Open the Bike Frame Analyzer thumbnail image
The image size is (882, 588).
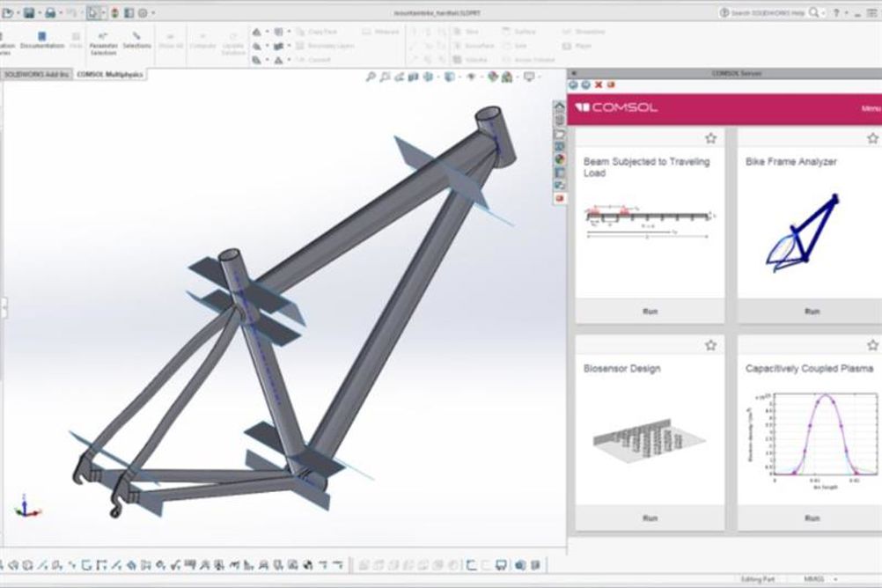(803, 232)
